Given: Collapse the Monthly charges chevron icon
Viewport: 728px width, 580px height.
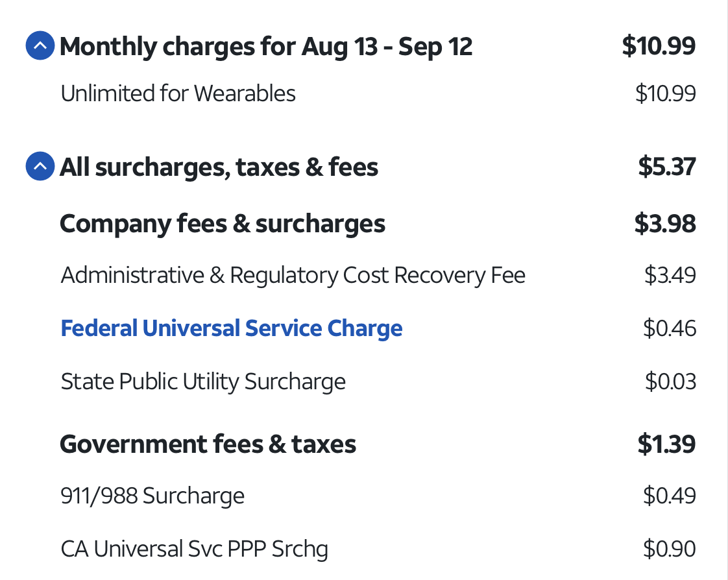Looking at the screenshot, I should coord(40,47).
